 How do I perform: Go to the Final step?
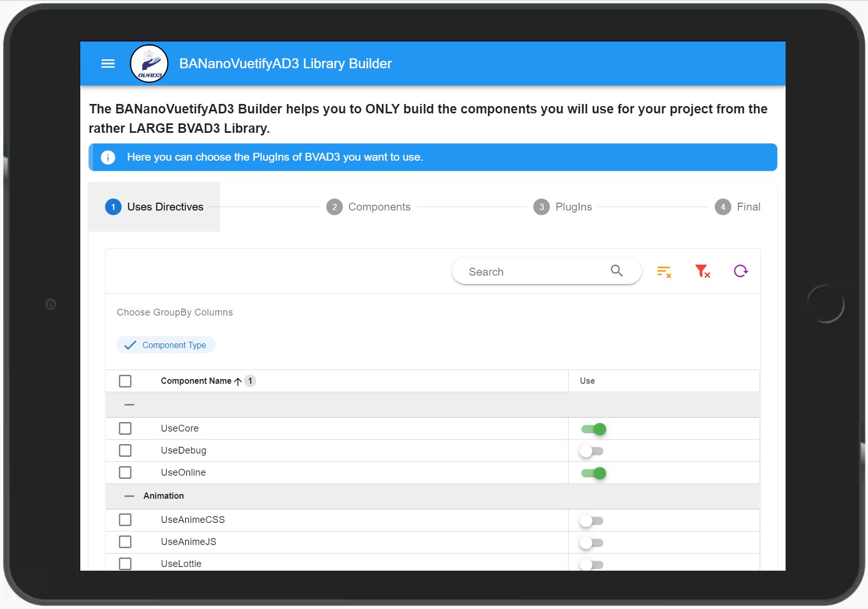tap(737, 207)
